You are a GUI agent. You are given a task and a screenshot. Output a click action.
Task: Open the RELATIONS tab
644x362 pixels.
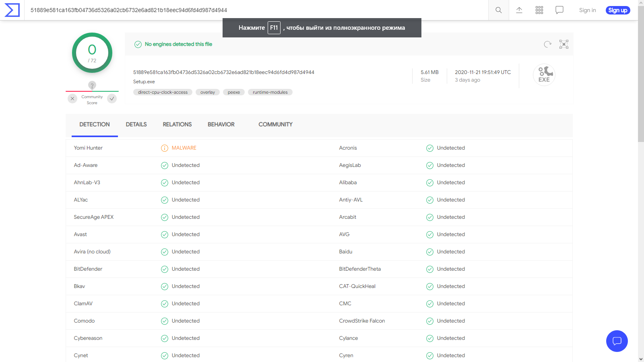coord(177,125)
